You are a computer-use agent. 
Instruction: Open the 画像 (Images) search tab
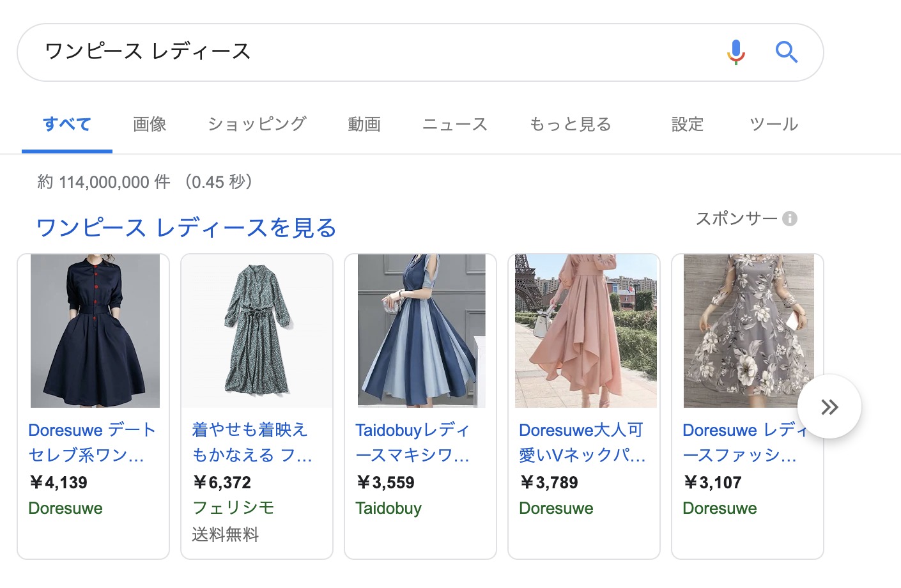pyautogui.click(x=149, y=125)
